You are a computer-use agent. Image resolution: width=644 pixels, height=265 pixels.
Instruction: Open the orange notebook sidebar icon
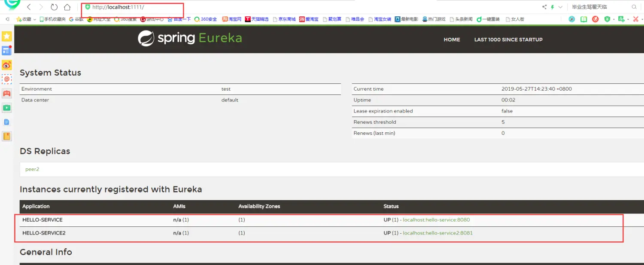[6, 137]
